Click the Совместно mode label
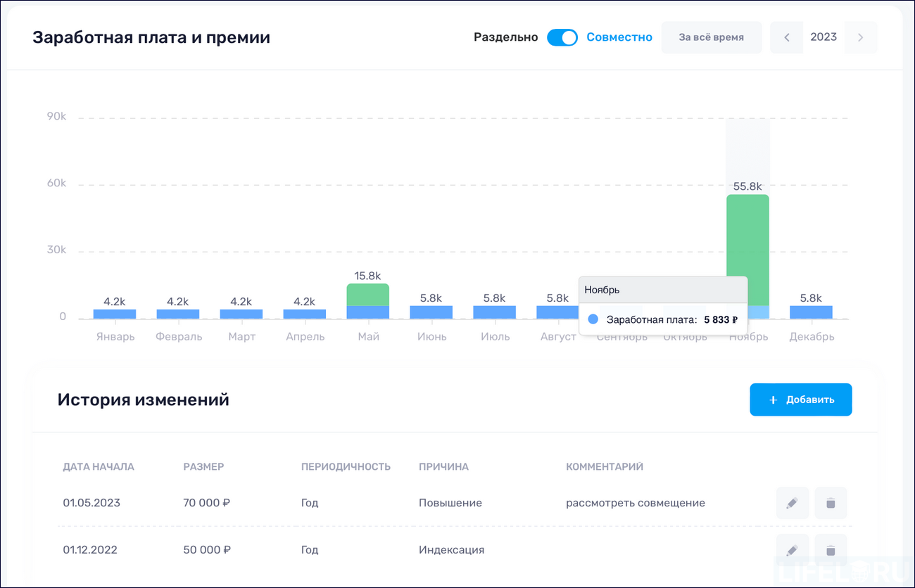Image resolution: width=915 pixels, height=588 pixels. coord(619,37)
